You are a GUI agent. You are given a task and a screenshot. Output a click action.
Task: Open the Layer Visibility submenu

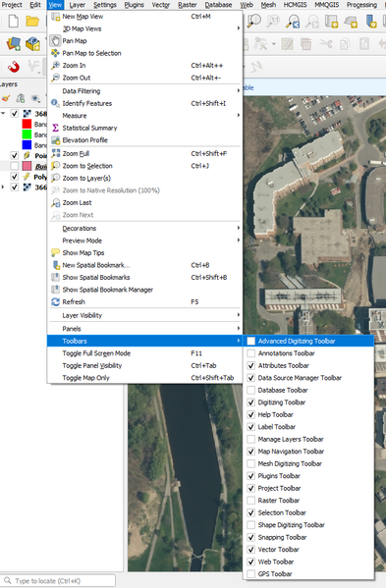tap(144, 315)
